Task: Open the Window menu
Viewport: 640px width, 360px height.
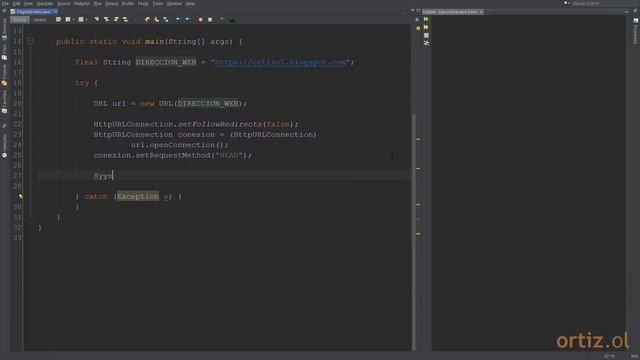Action: tap(174, 4)
